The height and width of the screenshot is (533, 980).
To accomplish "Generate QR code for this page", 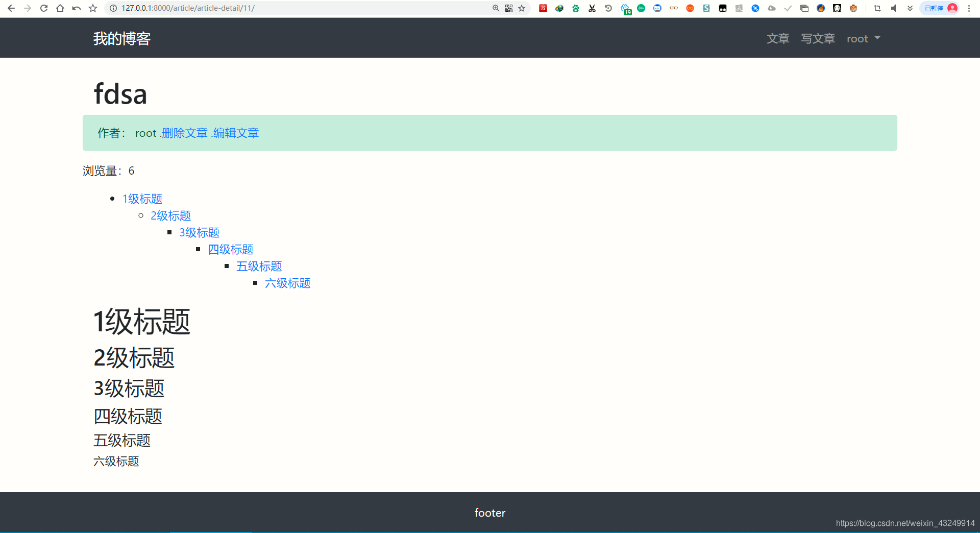I will pos(509,8).
